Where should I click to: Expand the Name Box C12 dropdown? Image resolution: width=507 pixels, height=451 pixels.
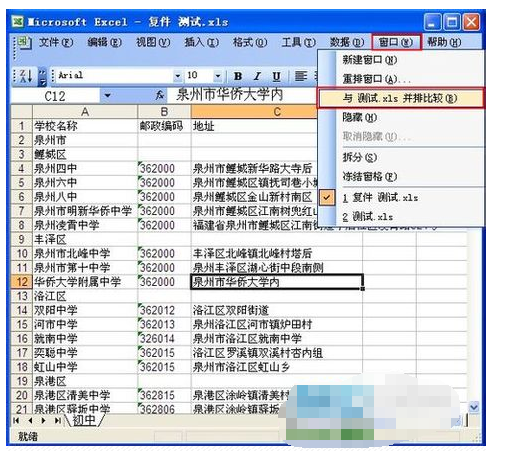pos(107,96)
